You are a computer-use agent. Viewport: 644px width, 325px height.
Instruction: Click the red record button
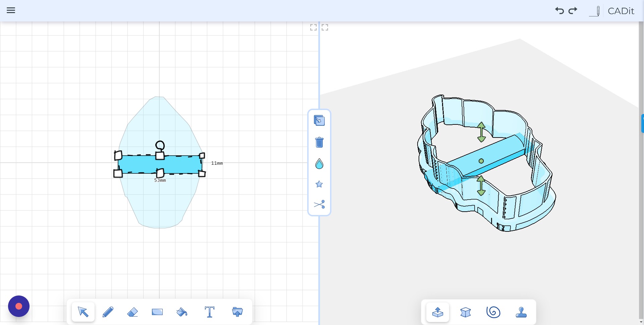coord(19,306)
